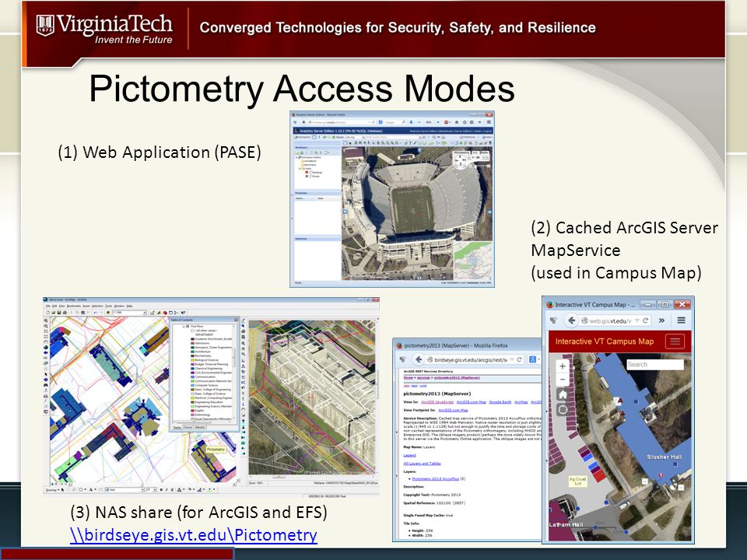Open the ArcMap map scale dropdown
The width and height of the screenshot is (747, 560).
tap(145, 313)
